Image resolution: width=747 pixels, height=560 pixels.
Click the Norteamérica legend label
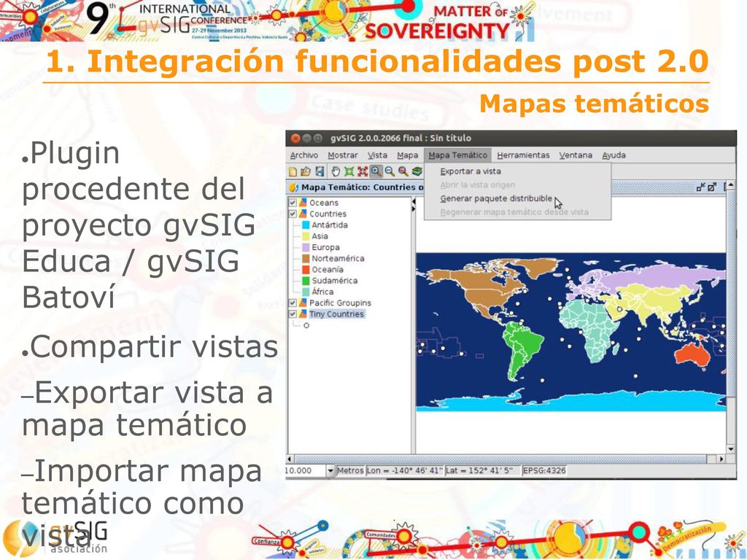338,259
